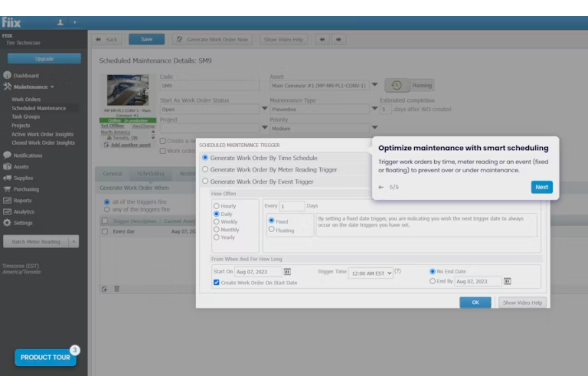
Task: Switch to the General tab
Action: (x=112, y=174)
